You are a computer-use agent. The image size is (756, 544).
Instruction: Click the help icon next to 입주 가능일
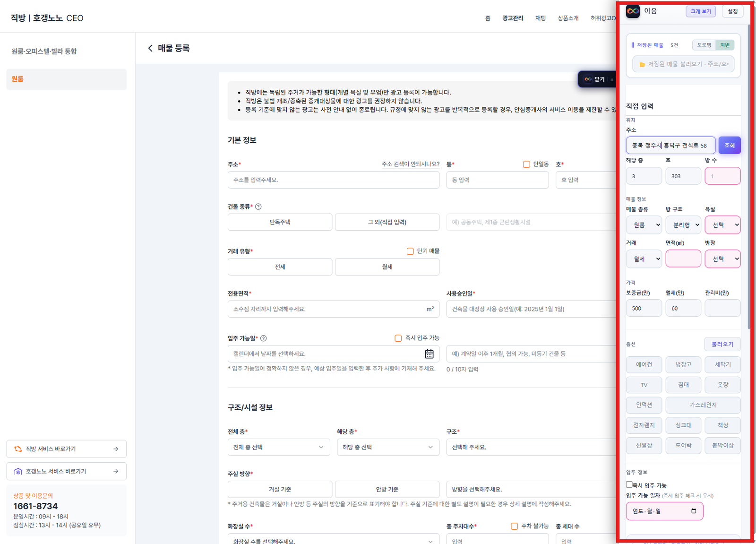pos(264,338)
